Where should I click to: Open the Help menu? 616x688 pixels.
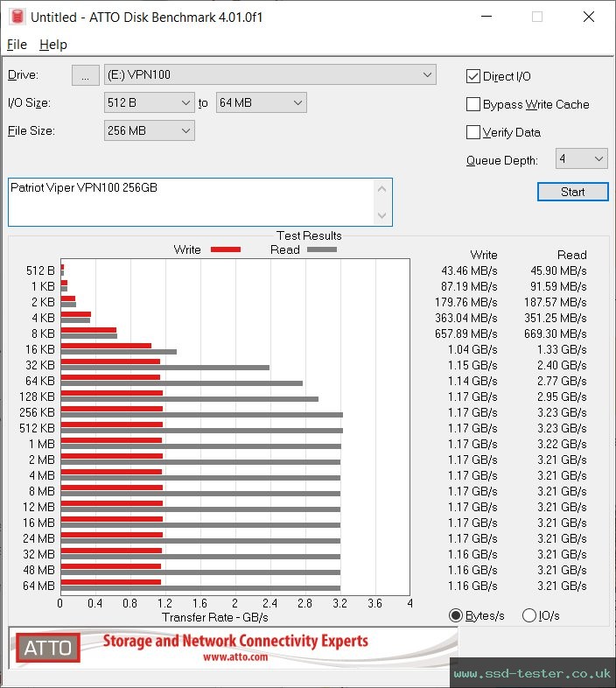tap(53, 45)
